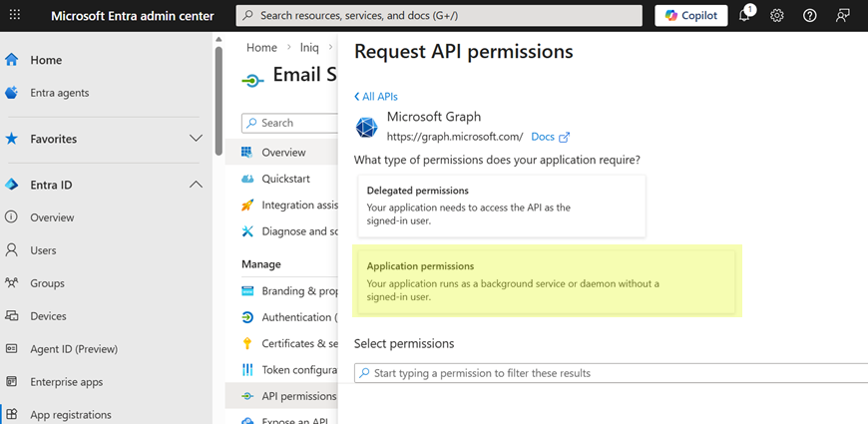Viewport: 868px width, 424px height.
Task: Click the app menu vertical scrollbar
Action: pyautogui.click(x=218, y=100)
